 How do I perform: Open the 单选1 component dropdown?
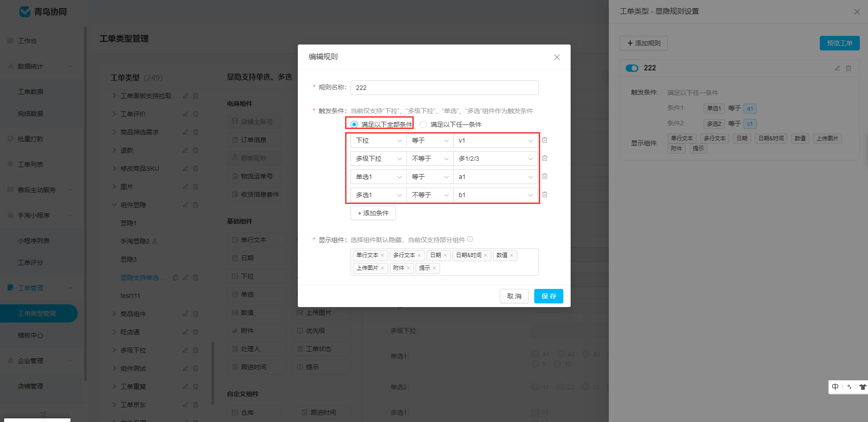tap(378, 177)
